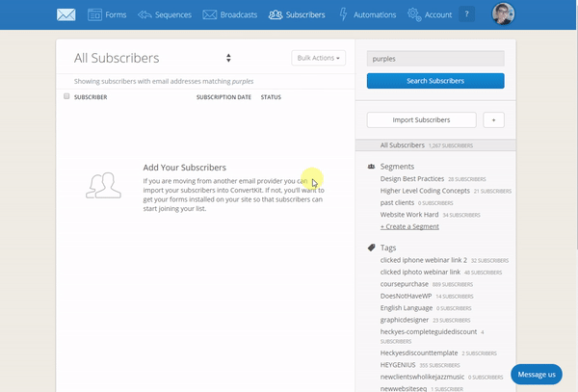Open the Broadcasts envelope icon

tap(209, 14)
